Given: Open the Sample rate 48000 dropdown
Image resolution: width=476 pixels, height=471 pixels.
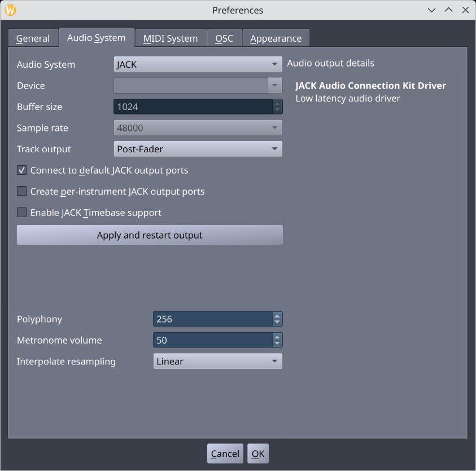Looking at the screenshot, I should [x=198, y=128].
